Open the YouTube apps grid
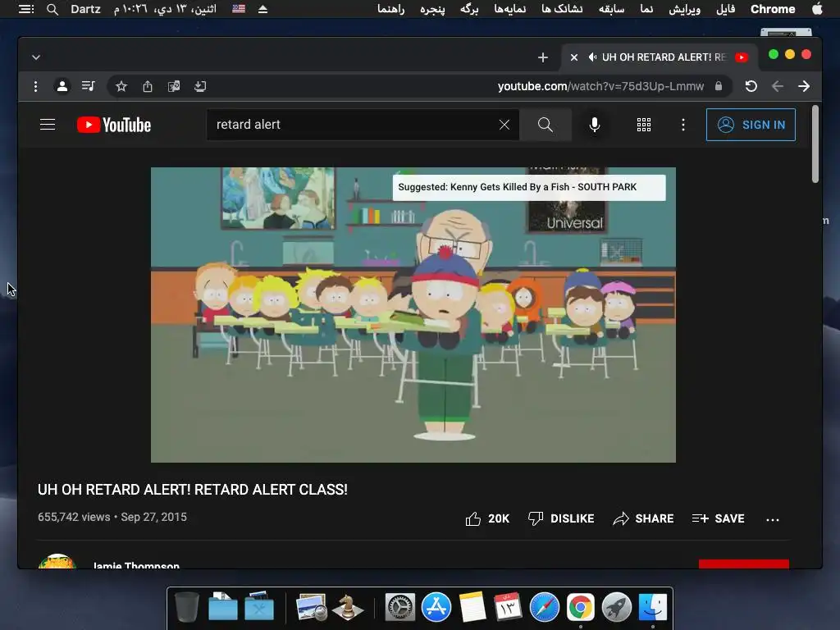 pos(644,125)
